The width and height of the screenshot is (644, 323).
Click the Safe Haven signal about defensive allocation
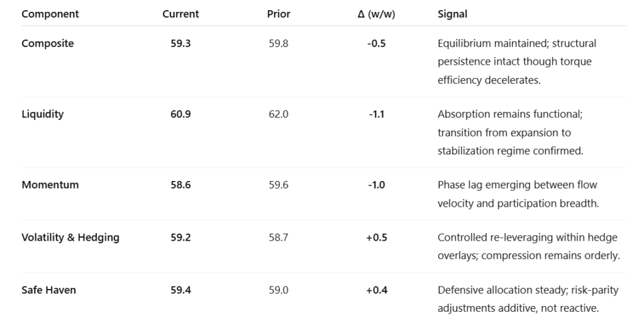pos(528,299)
